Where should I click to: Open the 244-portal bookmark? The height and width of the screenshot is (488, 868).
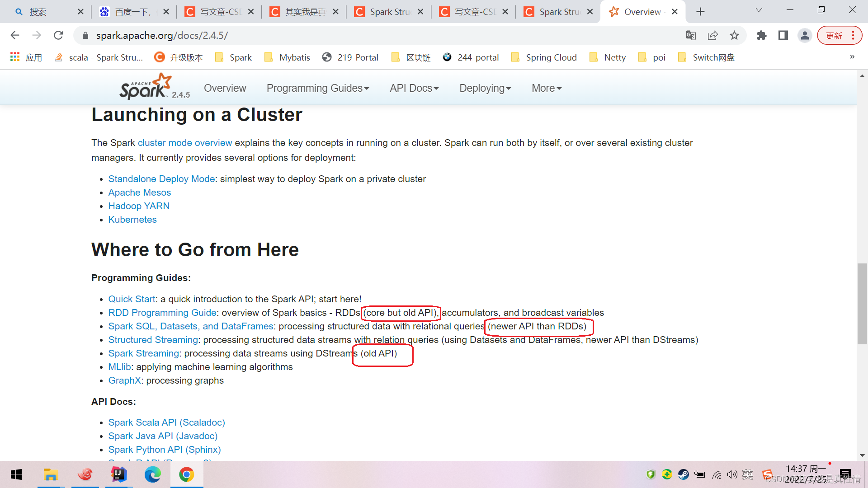[x=471, y=57]
